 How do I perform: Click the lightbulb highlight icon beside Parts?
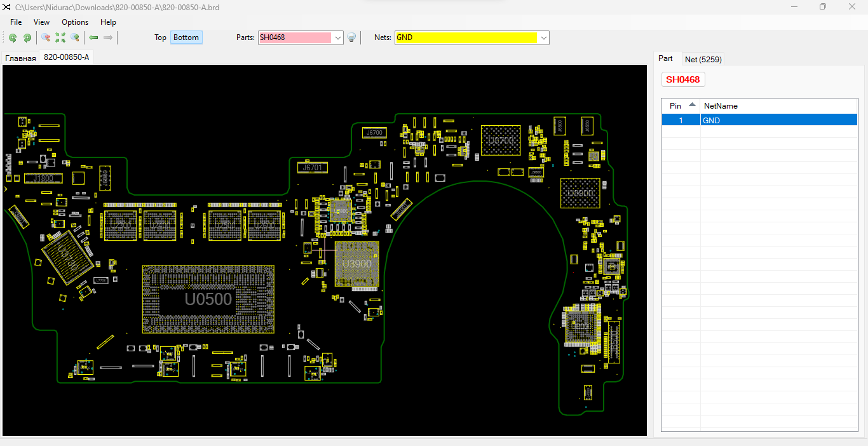pos(351,38)
